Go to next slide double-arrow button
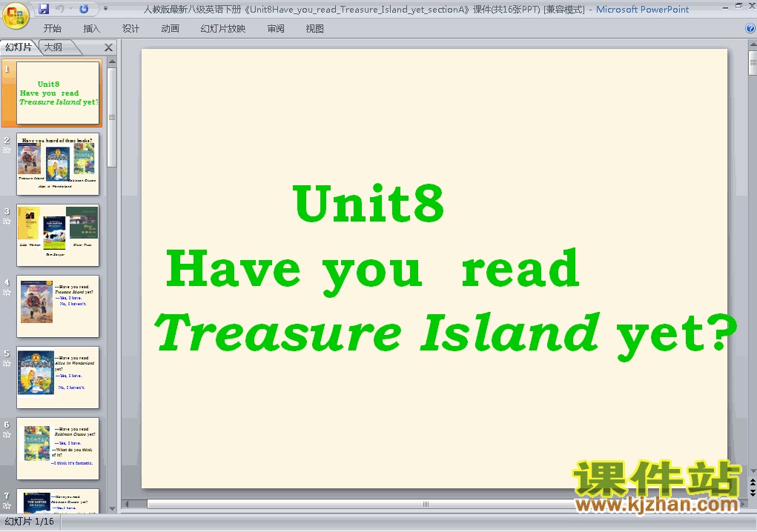 tap(753, 492)
